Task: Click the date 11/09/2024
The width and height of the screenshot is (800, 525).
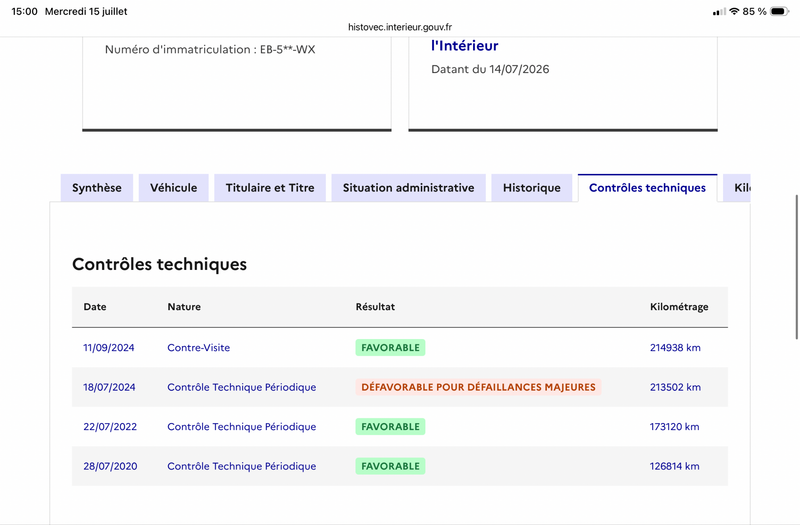Action: pos(109,347)
